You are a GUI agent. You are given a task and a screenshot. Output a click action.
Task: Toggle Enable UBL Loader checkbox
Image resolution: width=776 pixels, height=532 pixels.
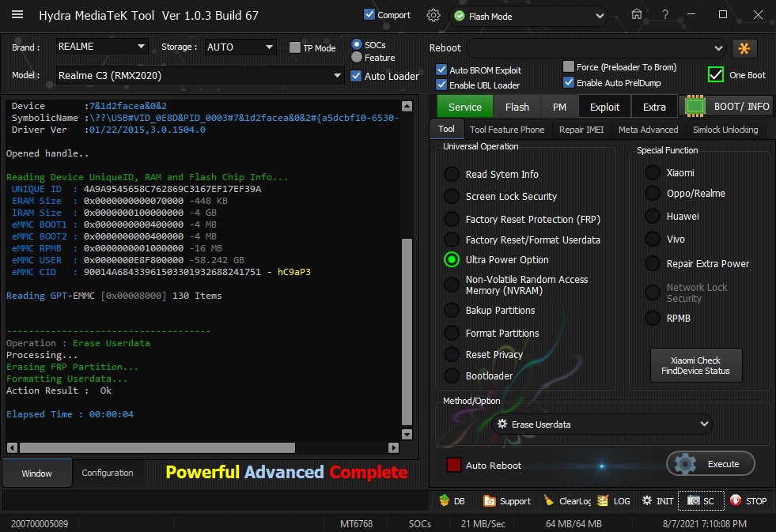pos(441,85)
